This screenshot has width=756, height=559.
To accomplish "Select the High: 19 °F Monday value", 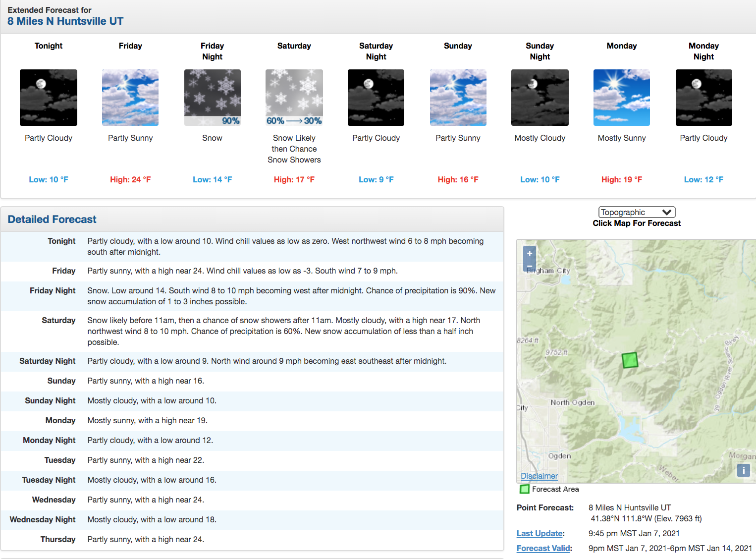I will (x=622, y=179).
